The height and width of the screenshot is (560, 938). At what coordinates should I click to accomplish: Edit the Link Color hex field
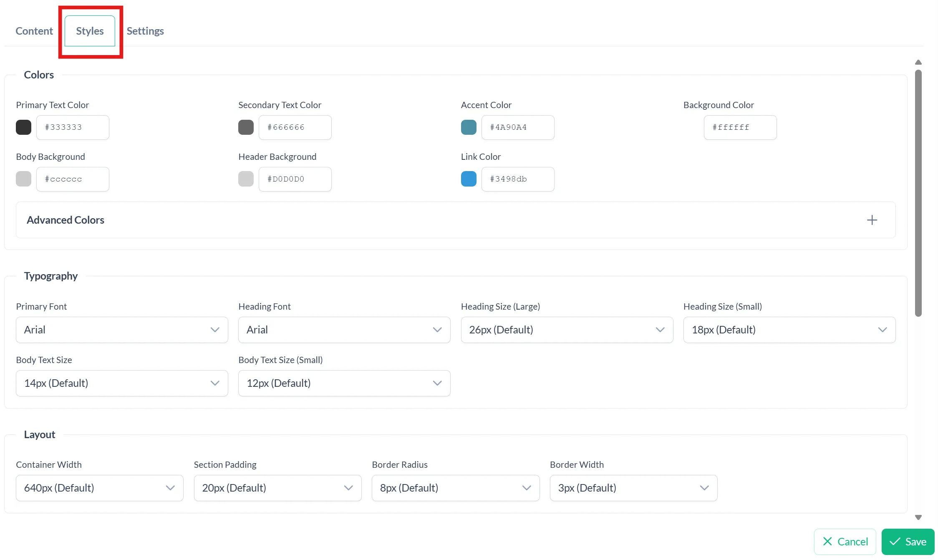click(x=518, y=179)
